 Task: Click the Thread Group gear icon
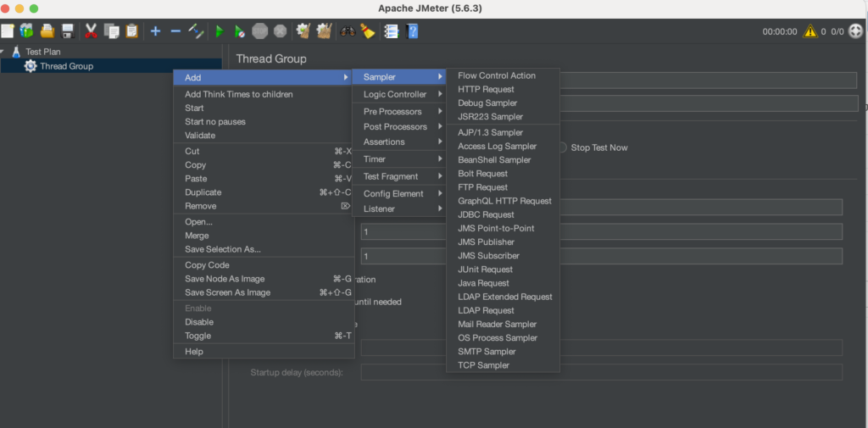click(30, 66)
